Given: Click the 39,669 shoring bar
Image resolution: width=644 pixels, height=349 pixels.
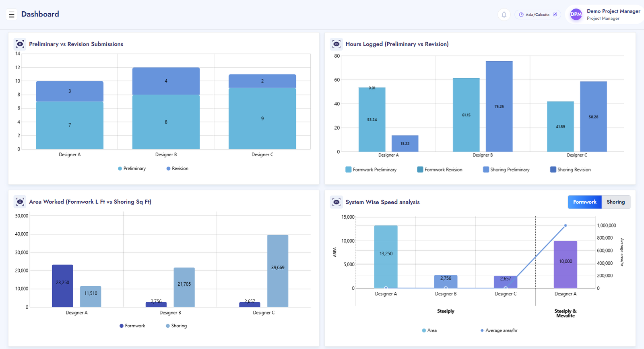Looking at the screenshot, I should click(278, 271).
